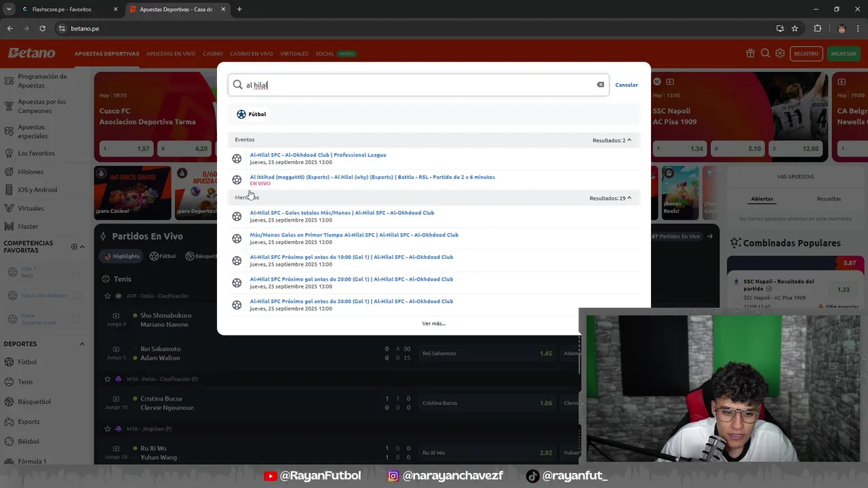Open Fútbol in Deportes sidebar
Screen dimensions: 868x488
(27, 362)
